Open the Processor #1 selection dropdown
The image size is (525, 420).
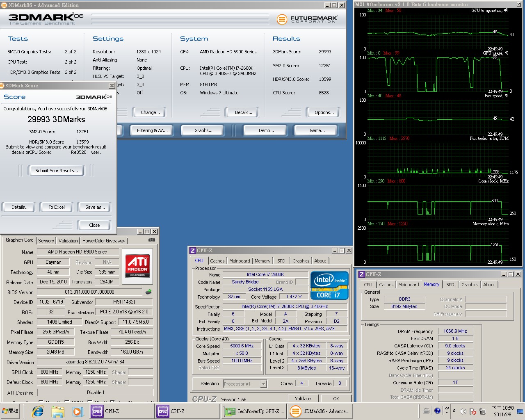click(x=263, y=384)
